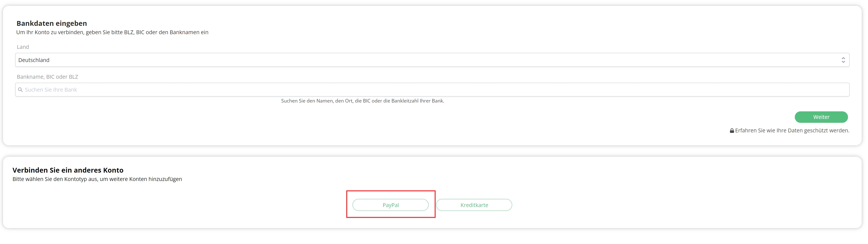Viewport: 868px width, 244px height.
Task: Focus the Suchen Sie Ihre Bank field
Action: pyautogui.click(x=432, y=90)
